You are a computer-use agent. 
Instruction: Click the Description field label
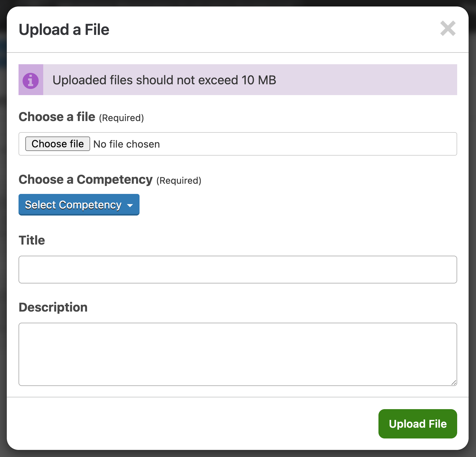click(x=53, y=307)
